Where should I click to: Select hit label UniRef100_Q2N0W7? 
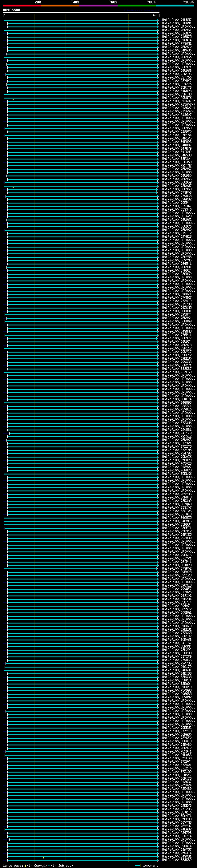click(x=177, y=186)
